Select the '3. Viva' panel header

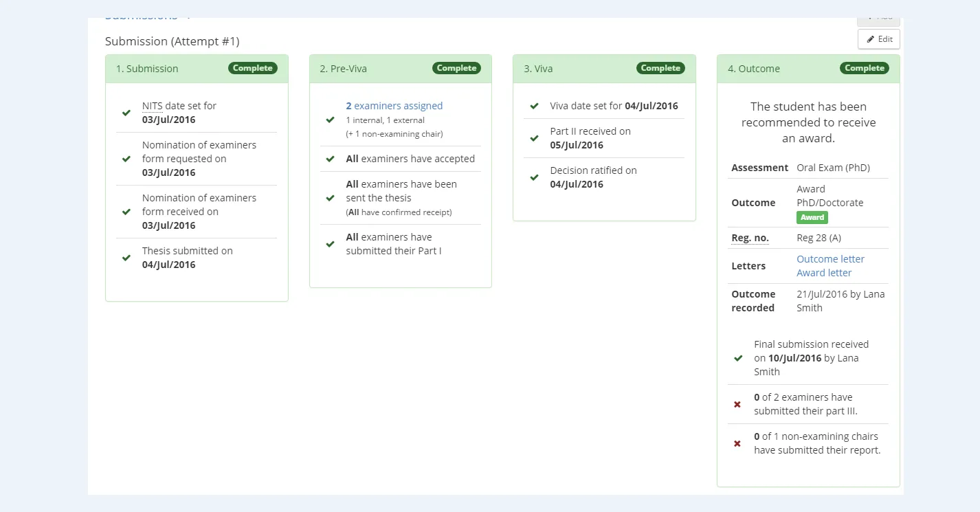pos(538,69)
